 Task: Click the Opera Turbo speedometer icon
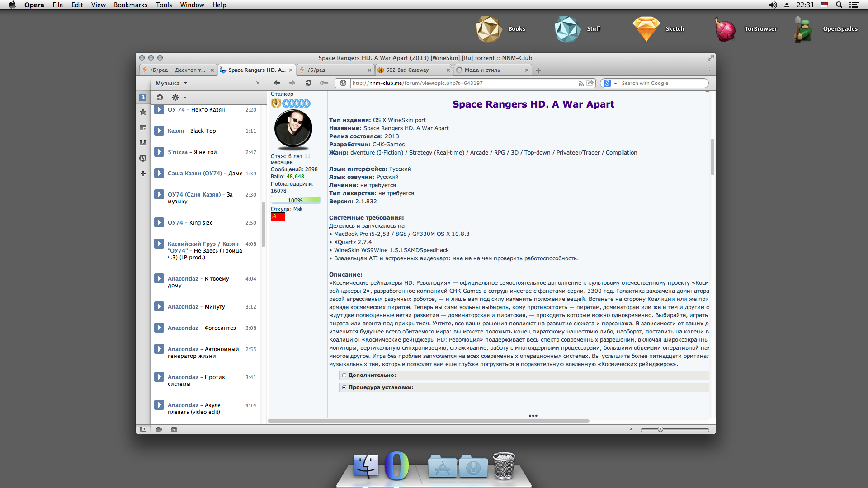174,429
